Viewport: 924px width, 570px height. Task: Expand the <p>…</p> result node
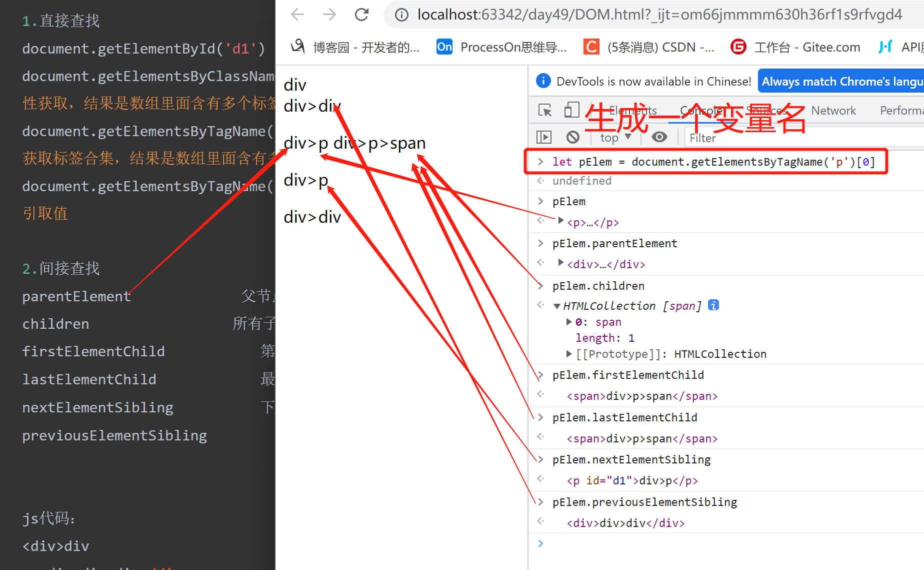point(561,221)
